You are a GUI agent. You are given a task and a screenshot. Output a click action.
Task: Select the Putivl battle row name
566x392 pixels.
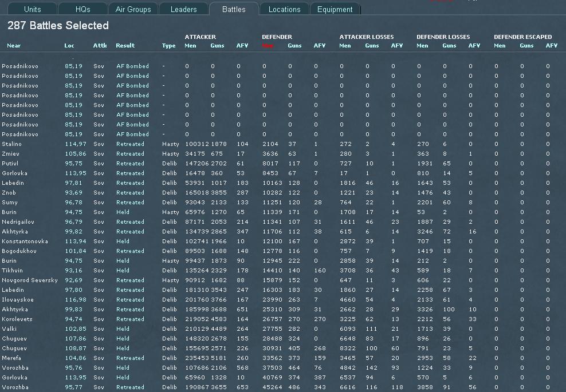click(x=10, y=163)
